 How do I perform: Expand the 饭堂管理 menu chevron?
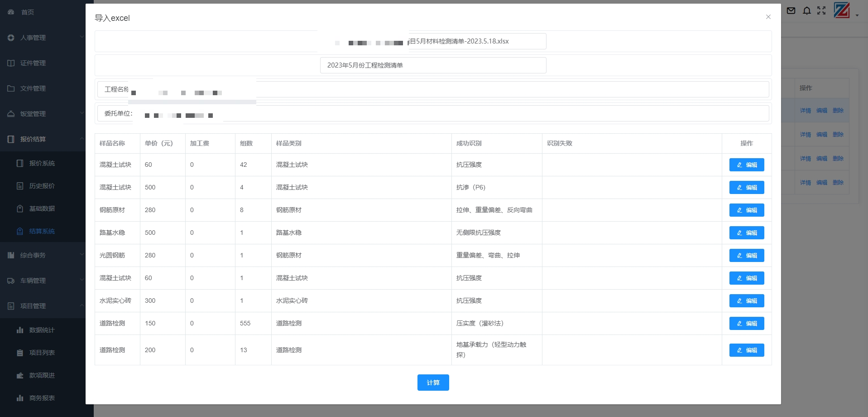[82, 113]
